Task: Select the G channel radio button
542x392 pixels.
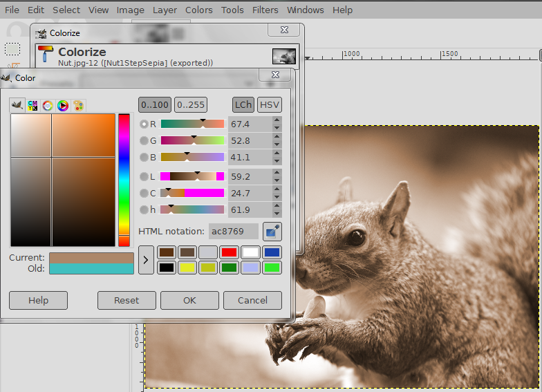Action: coord(144,141)
